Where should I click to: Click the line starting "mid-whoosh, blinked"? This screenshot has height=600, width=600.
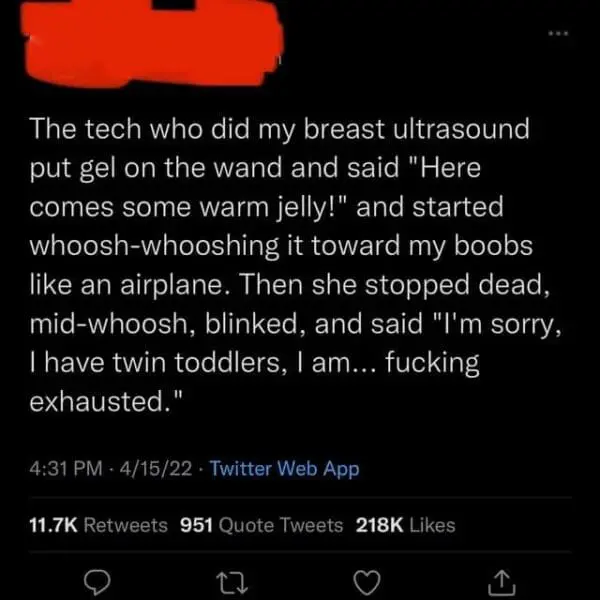coord(295,324)
